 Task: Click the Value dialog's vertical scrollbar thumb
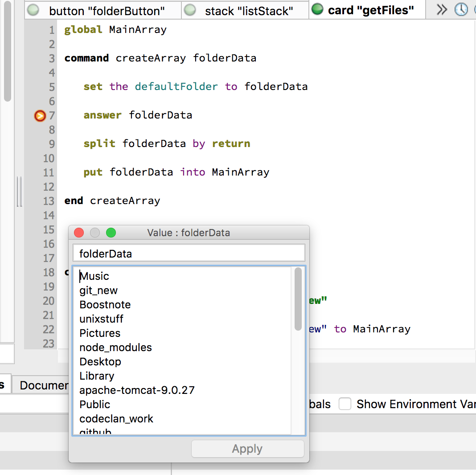point(298,299)
